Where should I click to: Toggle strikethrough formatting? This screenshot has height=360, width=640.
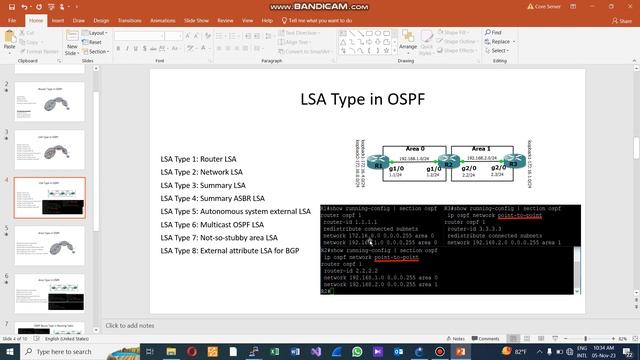pos(153,49)
